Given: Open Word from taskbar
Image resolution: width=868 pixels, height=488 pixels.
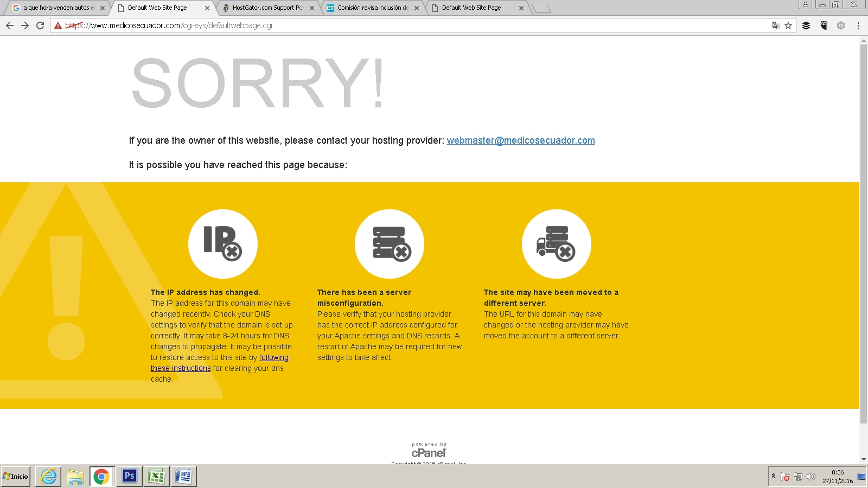Looking at the screenshot, I should pyautogui.click(x=184, y=477).
